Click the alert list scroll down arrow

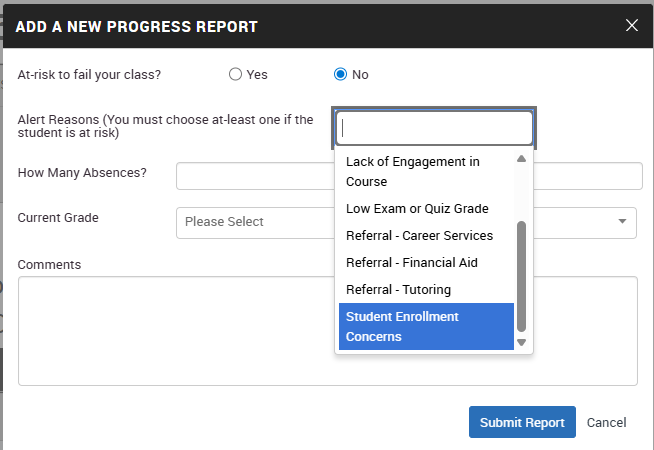point(521,342)
